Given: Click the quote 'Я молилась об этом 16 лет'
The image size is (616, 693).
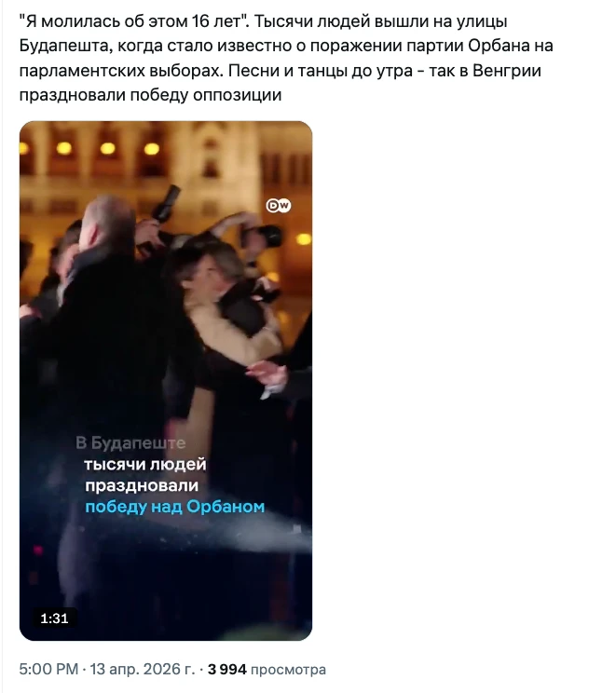Looking at the screenshot, I should click(x=134, y=21).
